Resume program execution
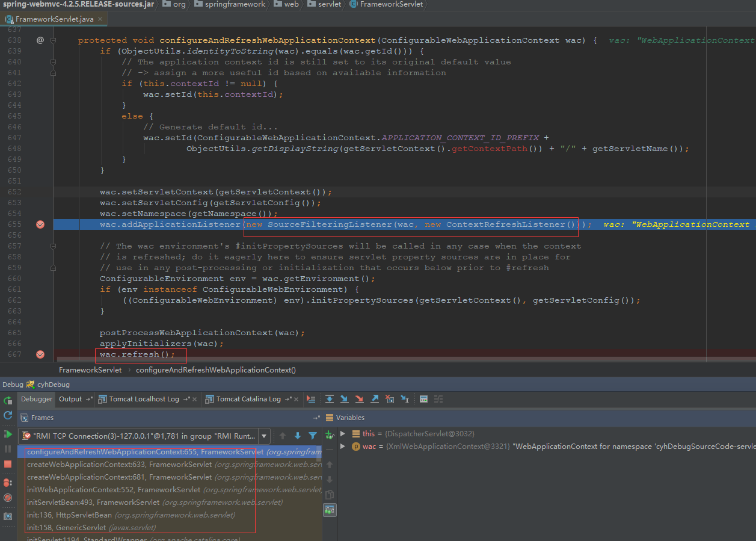The image size is (756, 541). coord(8,434)
